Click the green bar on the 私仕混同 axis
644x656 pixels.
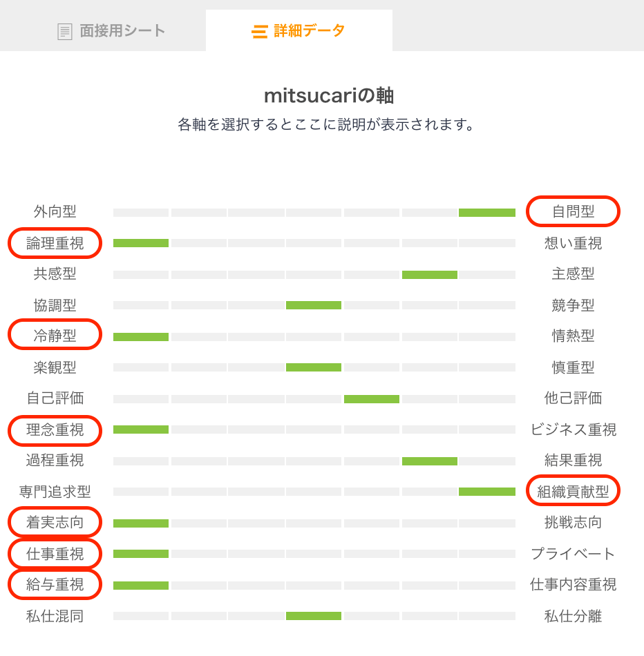coord(314,615)
